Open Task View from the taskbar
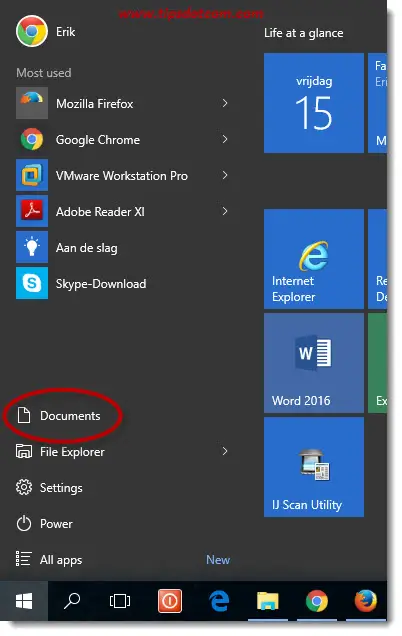The height and width of the screenshot is (636, 402). [120, 601]
